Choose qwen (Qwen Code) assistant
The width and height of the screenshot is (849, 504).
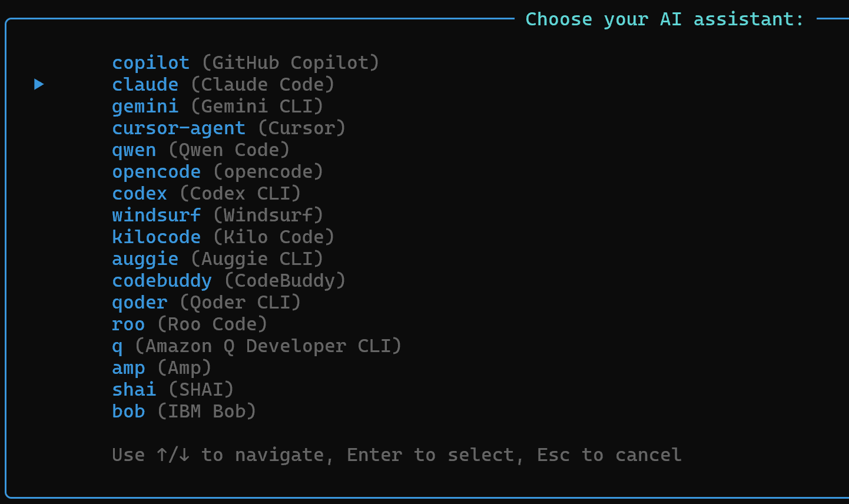[x=200, y=150]
